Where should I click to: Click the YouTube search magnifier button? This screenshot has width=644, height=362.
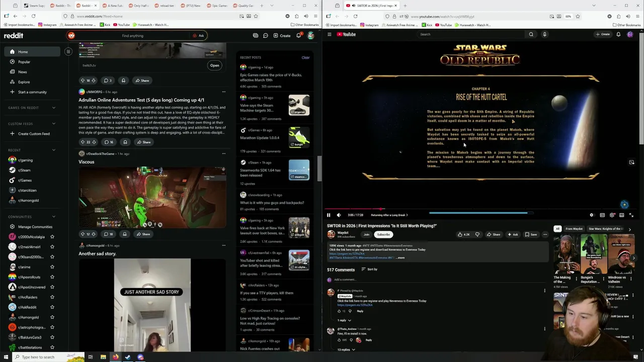(531, 34)
